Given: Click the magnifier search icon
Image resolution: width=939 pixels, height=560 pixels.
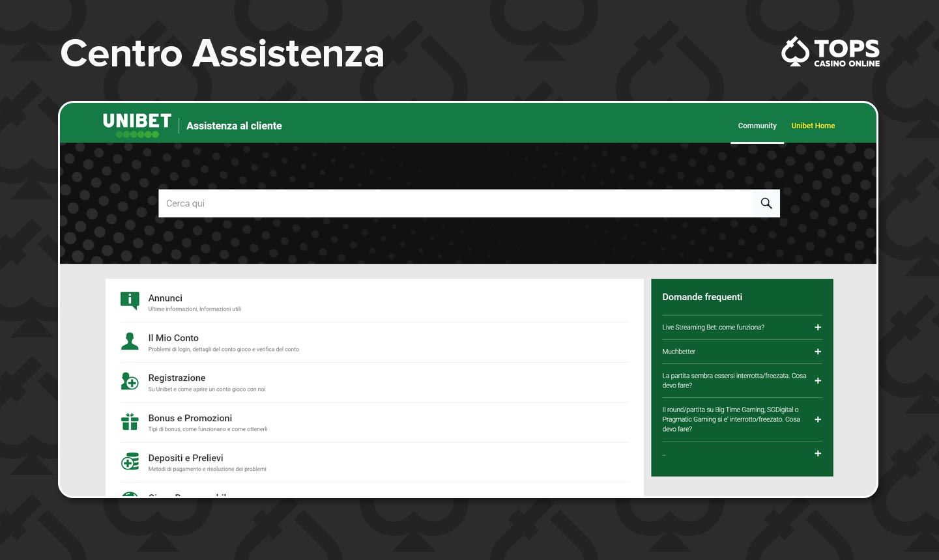Looking at the screenshot, I should [766, 203].
